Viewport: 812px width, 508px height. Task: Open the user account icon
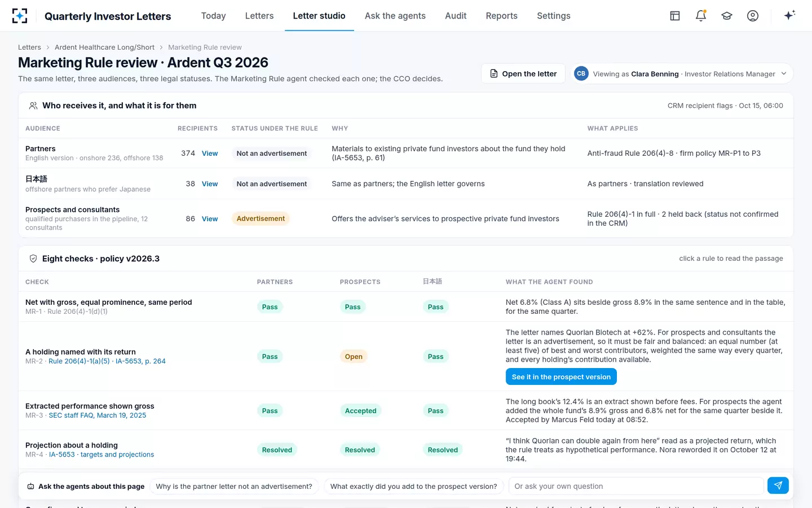point(753,16)
